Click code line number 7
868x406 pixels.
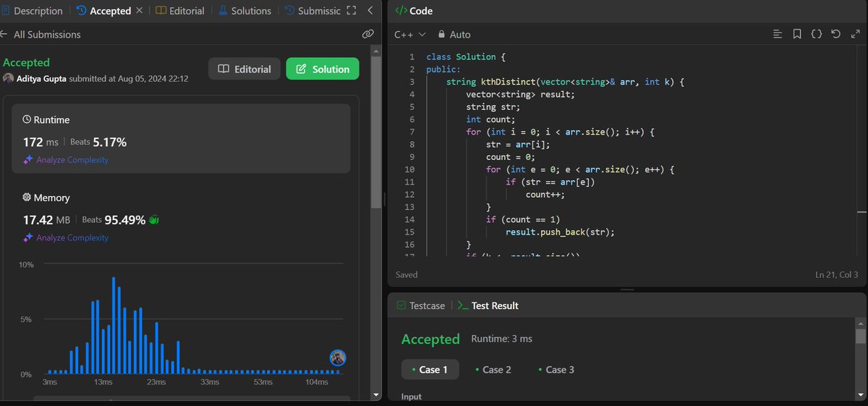(412, 132)
